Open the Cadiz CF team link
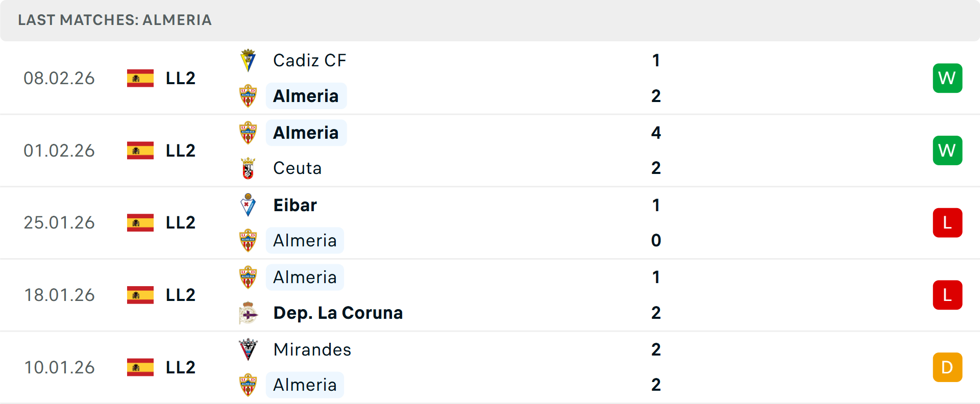This screenshot has width=980, height=404. [x=309, y=61]
